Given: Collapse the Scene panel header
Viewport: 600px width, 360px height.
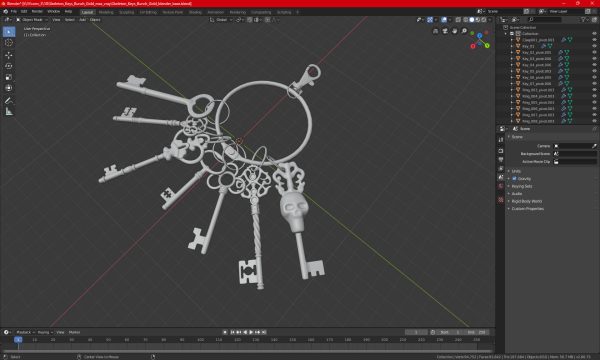Looking at the screenshot, I should point(517,137).
